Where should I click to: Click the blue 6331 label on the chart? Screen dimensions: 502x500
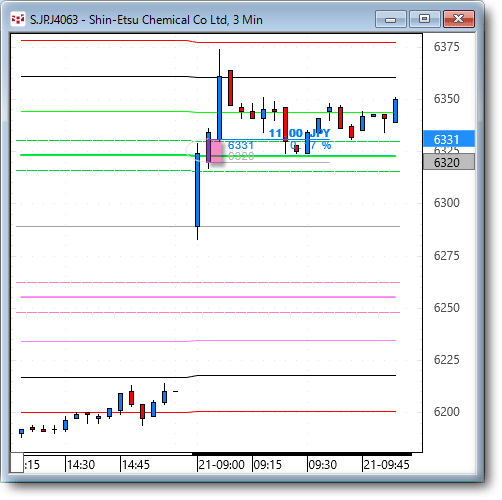241,145
